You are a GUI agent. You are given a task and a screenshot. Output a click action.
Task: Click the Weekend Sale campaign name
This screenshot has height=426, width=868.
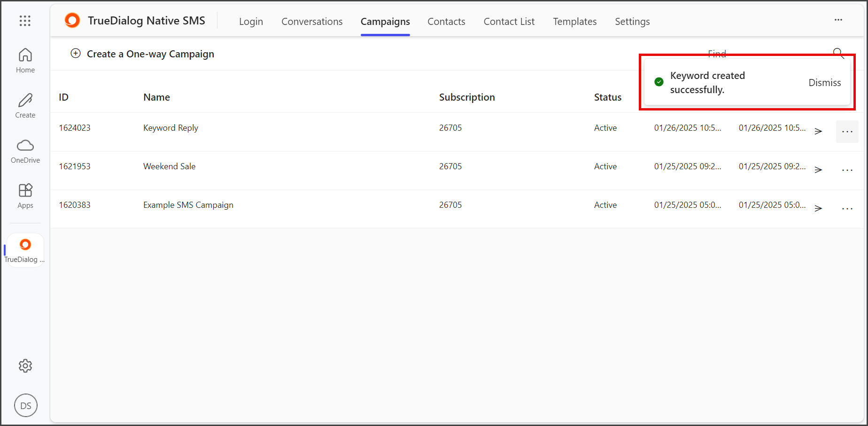click(170, 166)
